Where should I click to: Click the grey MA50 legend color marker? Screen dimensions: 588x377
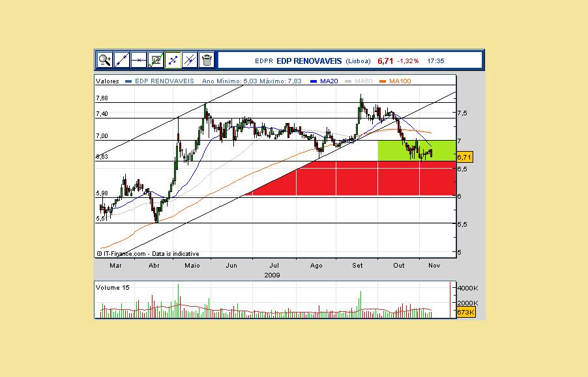tap(348, 81)
